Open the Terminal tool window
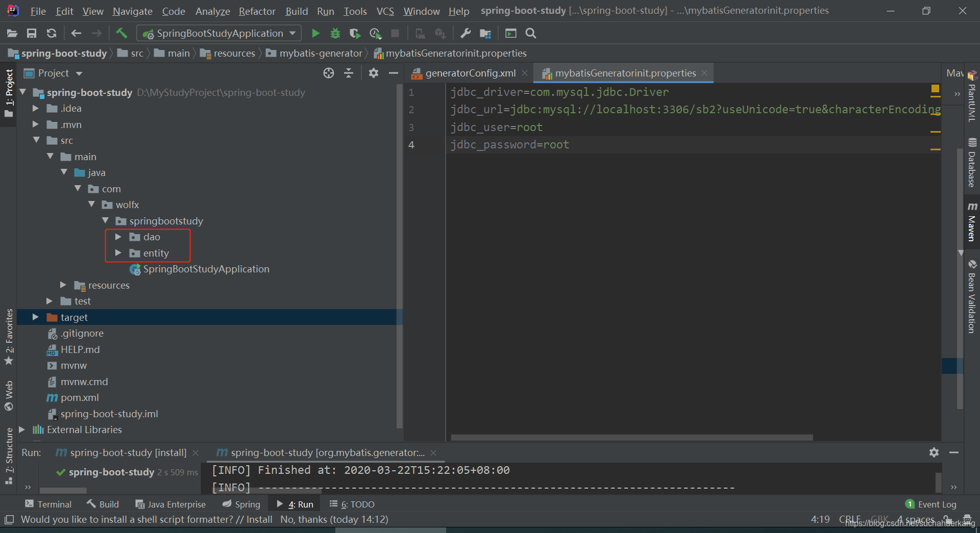Image resolution: width=980 pixels, height=533 pixels. pyautogui.click(x=48, y=504)
